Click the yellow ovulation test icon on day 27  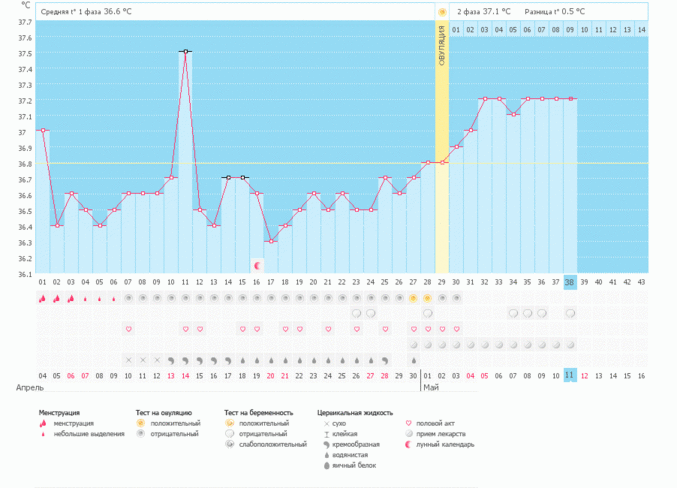coord(413,298)
